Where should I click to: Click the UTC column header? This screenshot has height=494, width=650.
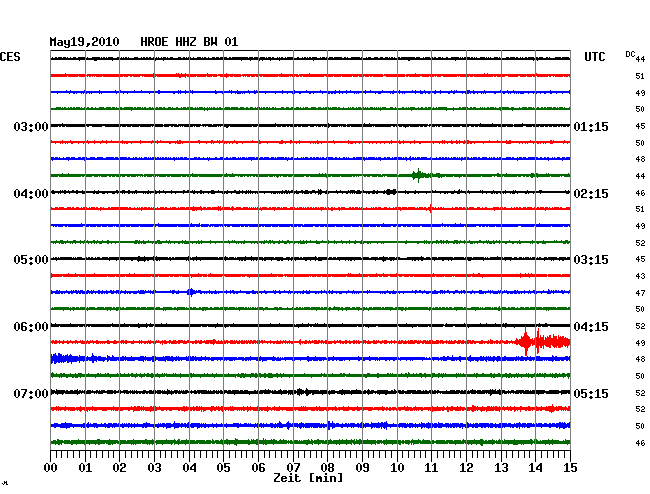pyautogui.click(x=594, y=57)
